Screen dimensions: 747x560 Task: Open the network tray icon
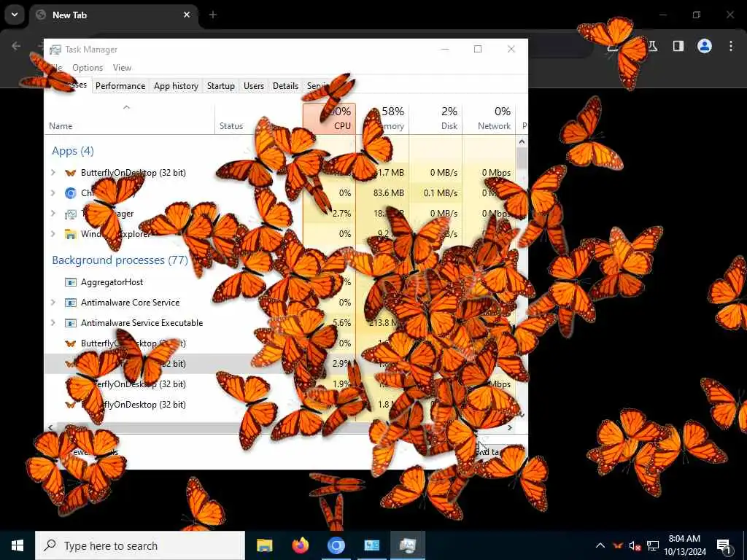click(653, 545)
